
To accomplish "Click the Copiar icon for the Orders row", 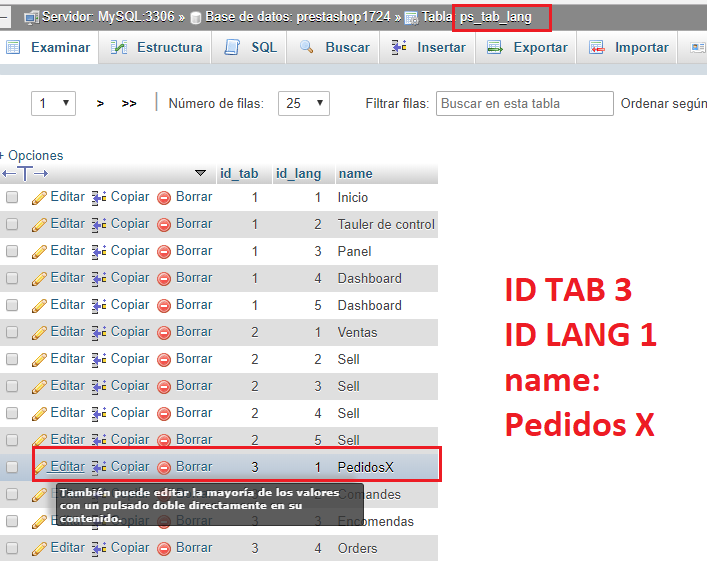I will (99, 548).
